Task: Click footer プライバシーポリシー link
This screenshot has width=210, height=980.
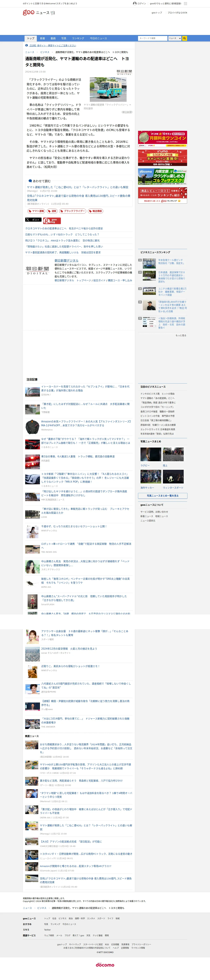Action: click(x=141, y=944)
